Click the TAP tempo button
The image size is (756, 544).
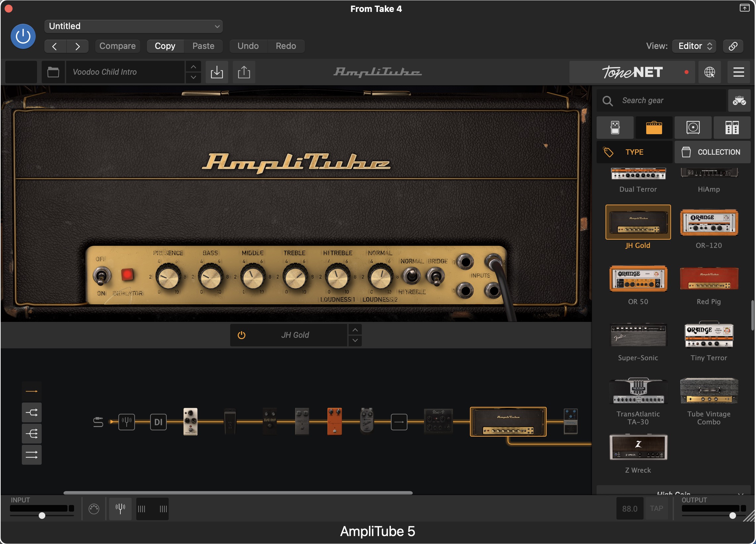[x=656, y=509]
